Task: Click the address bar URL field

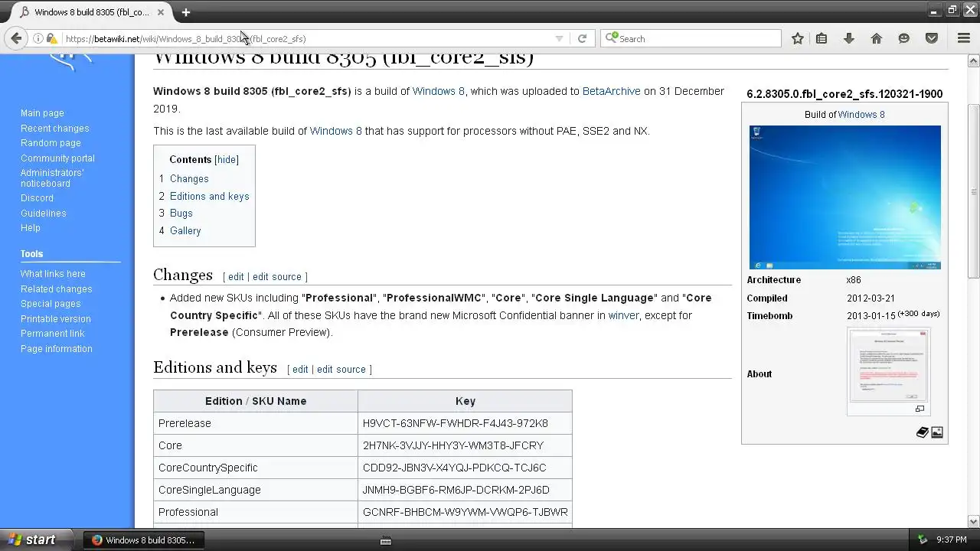Action: 306,38
